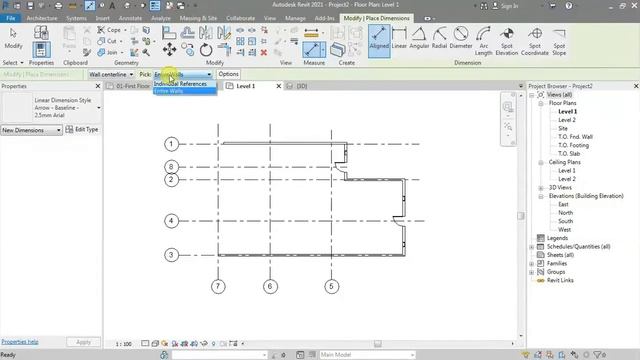
Task: Click the canvas horizontal scrollbar thumb
Action: pyautogui.click(x=378, y=344)
